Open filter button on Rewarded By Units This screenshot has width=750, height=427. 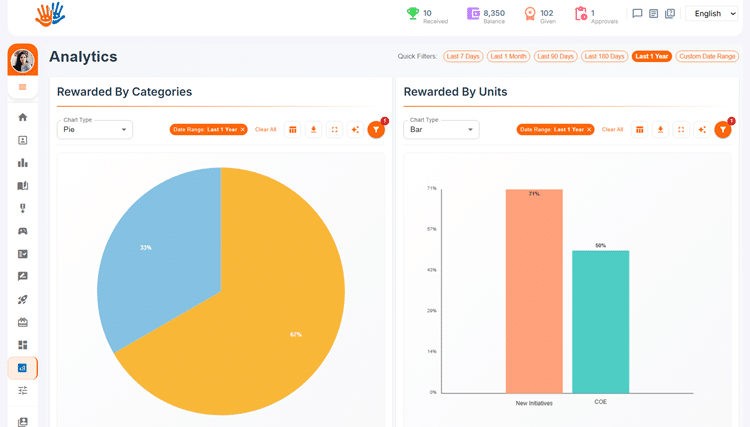723,130
